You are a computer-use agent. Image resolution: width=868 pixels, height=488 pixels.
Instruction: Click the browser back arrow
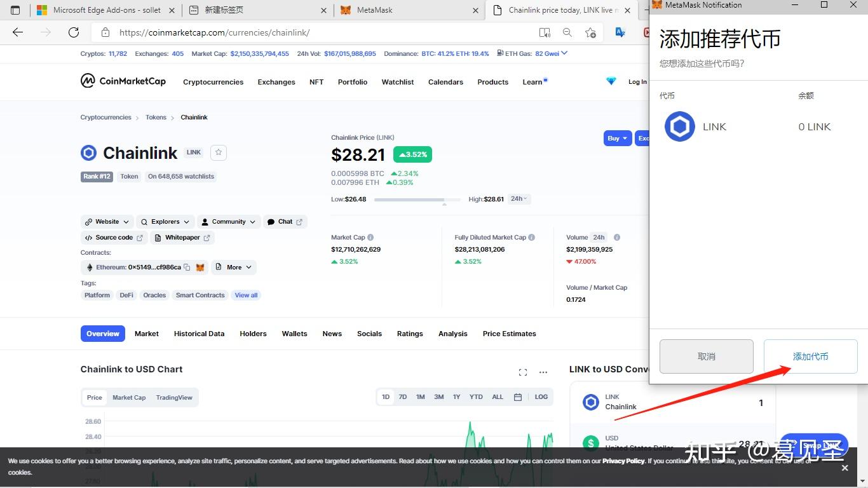(18, 32)
